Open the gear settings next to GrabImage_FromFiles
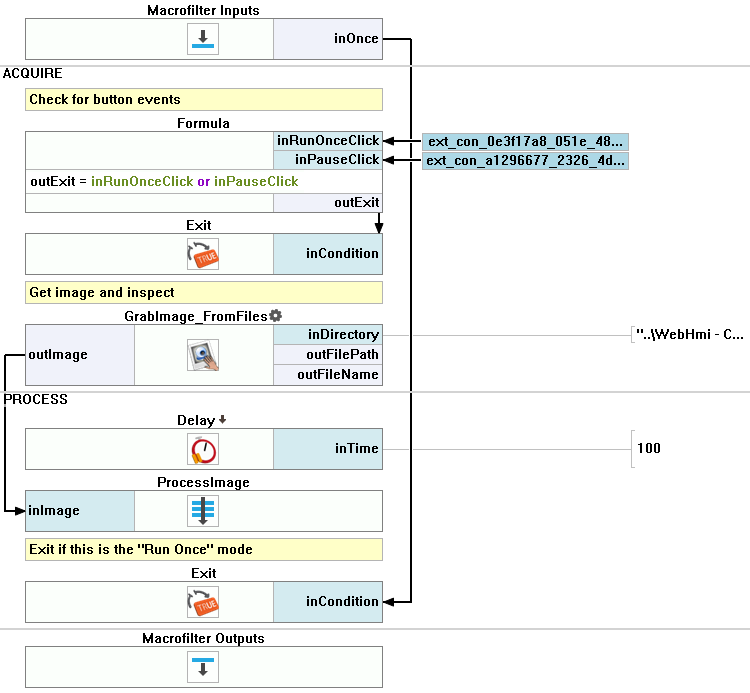The height and width of the screenshot is (693, 750). 276,316
